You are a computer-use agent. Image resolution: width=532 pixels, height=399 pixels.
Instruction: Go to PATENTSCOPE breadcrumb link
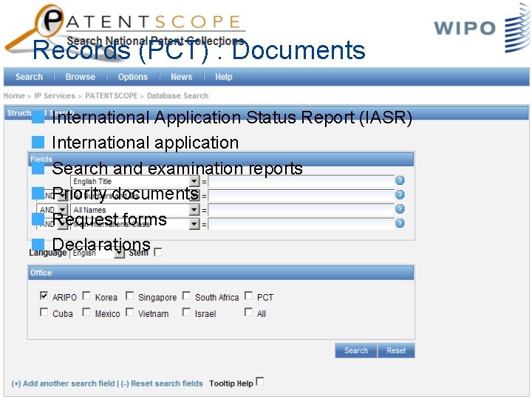point(112,96)
